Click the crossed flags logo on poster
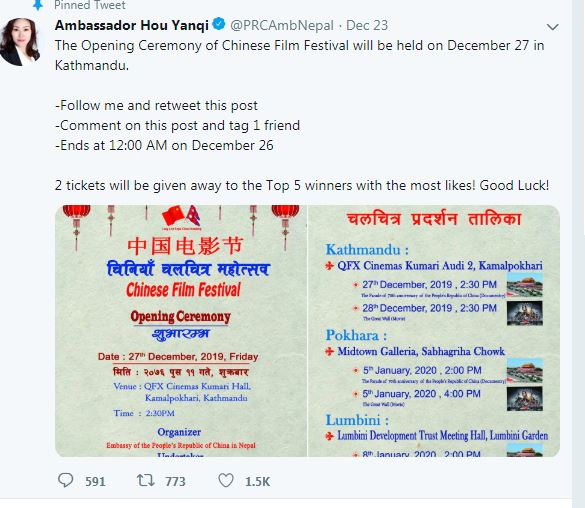 [181, 217]
